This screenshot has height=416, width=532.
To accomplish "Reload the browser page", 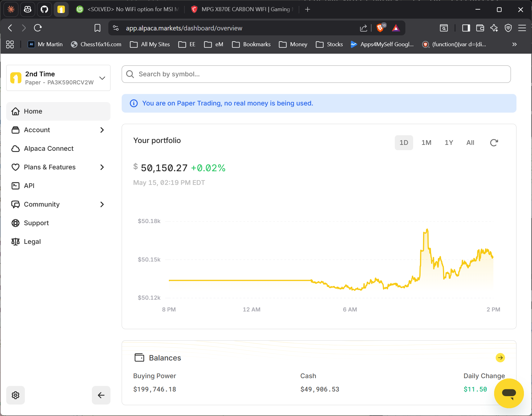I will point(38,28).
